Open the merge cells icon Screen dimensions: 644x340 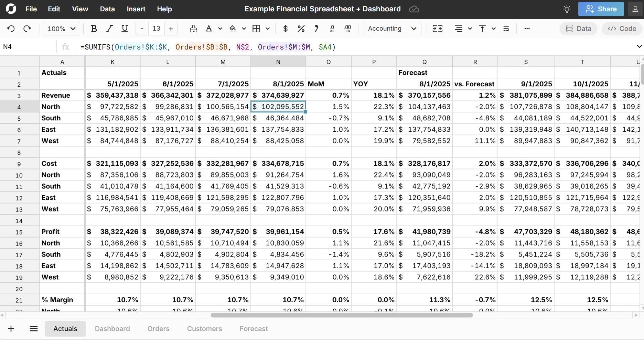(x=438, y=29)
